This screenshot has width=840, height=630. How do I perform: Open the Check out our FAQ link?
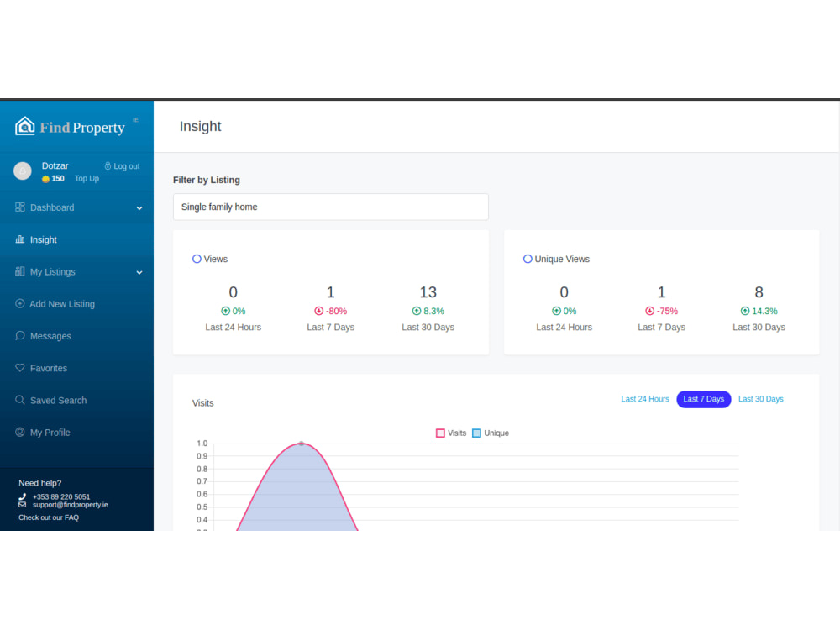click(x=49, y=517)
